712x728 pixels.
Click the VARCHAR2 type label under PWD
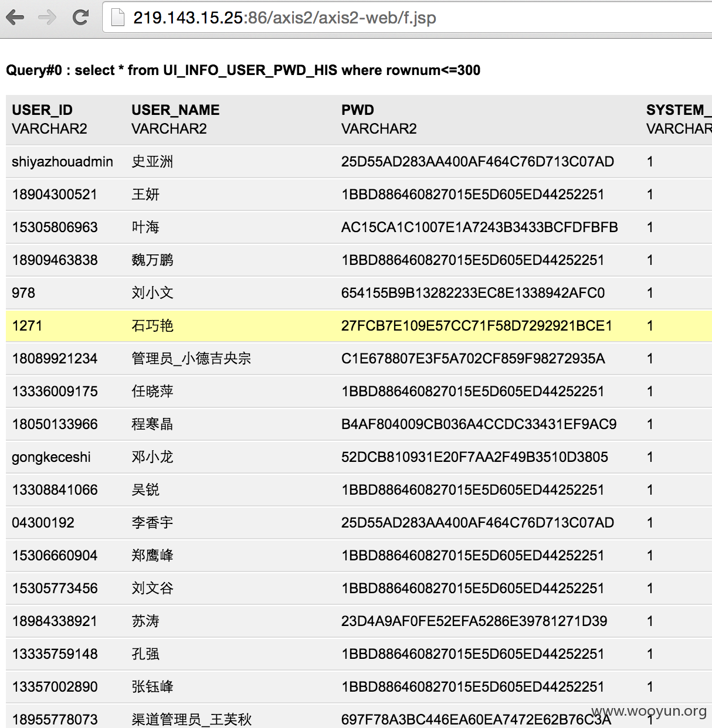tap(379, 129)
